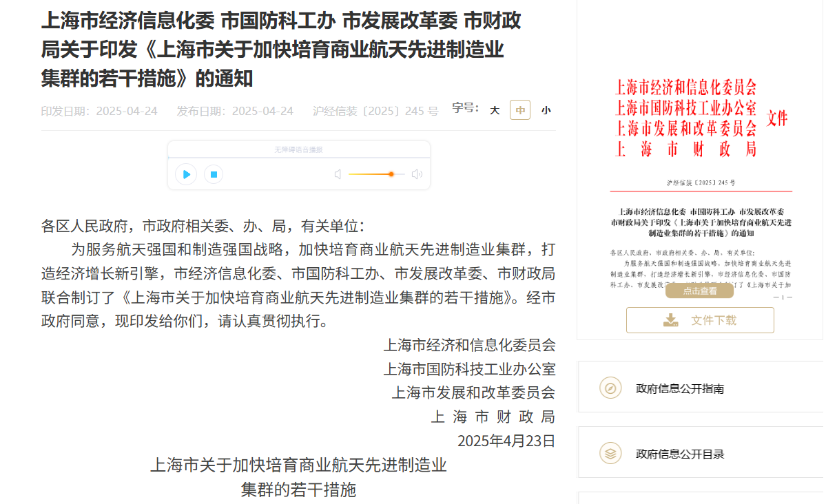Click the 印发日期：2025-04-24 text
This screenshot has width=826, height=504.
click(x=99, y=111)
